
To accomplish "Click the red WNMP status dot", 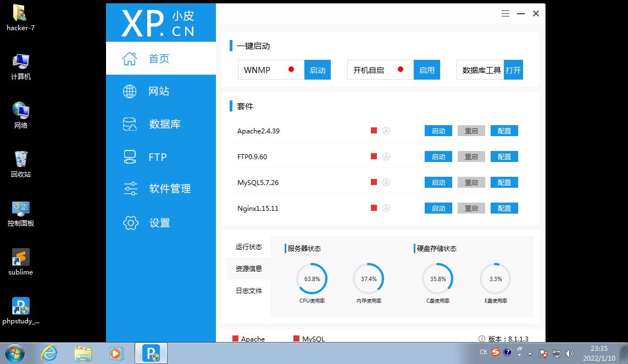I will coord(291,69).
